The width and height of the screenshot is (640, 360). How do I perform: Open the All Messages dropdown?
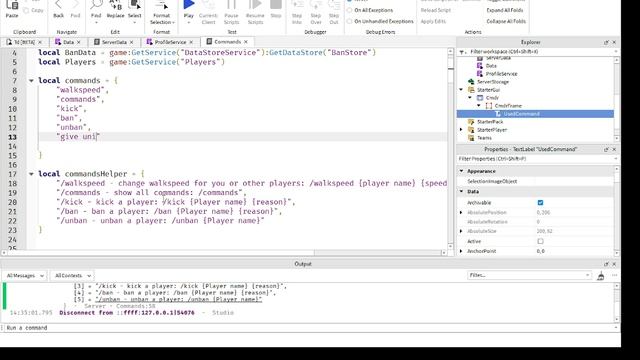point(25,276)
